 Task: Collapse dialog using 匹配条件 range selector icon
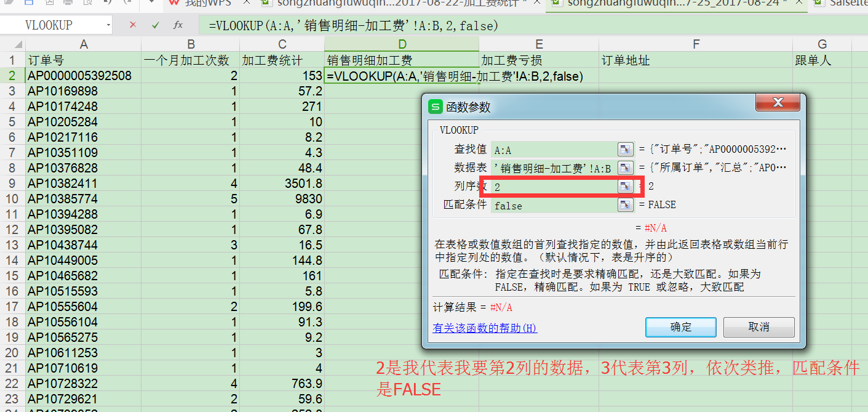click(626, 204)
